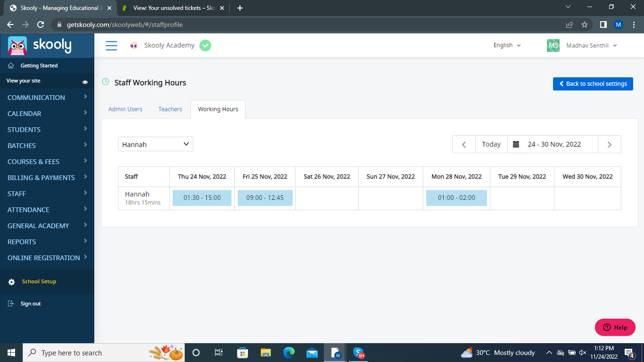644x362 pixels.
Task: Expand the REPORTS menu
Action: coord(47,241)
